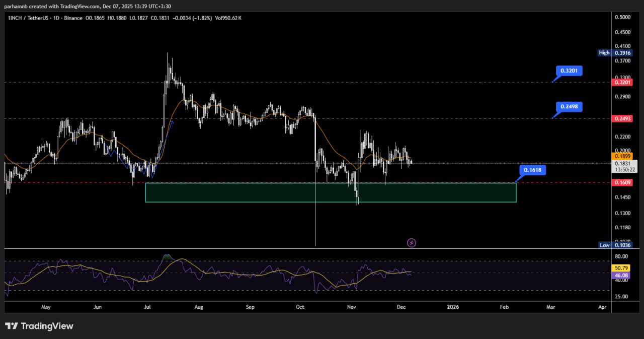Select the blue 0.2498 price callout
The image size is (644, 339).
pyautogui.click(x=569, y=107)
